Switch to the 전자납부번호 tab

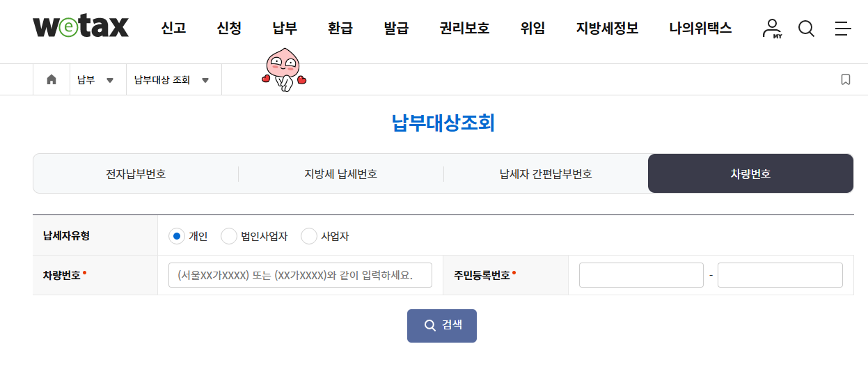point(136,173)
